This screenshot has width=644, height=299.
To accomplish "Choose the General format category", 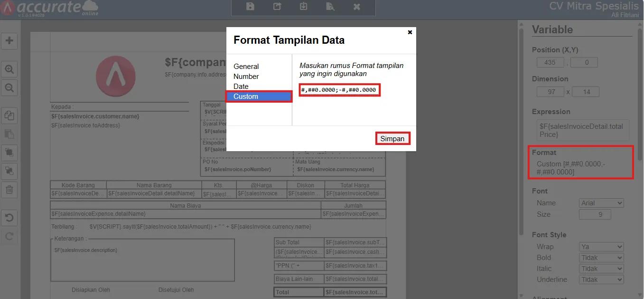I will click(x=246, y=67).
